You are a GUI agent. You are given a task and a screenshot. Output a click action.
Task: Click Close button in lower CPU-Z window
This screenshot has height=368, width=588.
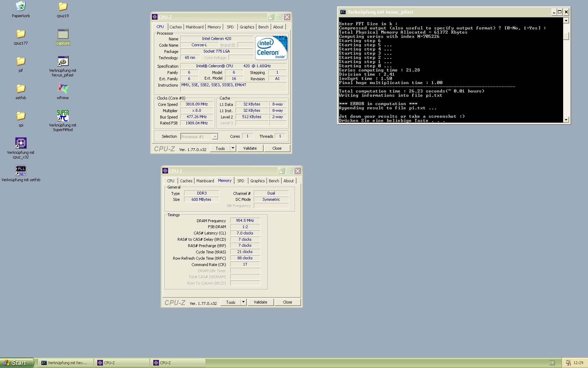pyautogui.click(x=287, y=302)
